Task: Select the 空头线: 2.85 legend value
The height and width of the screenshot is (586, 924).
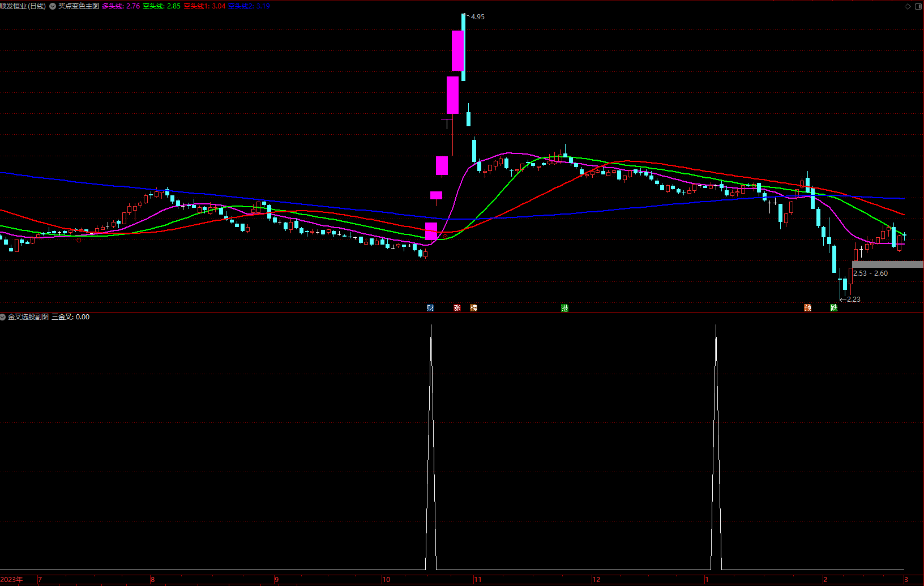Action: click(161, 6)
